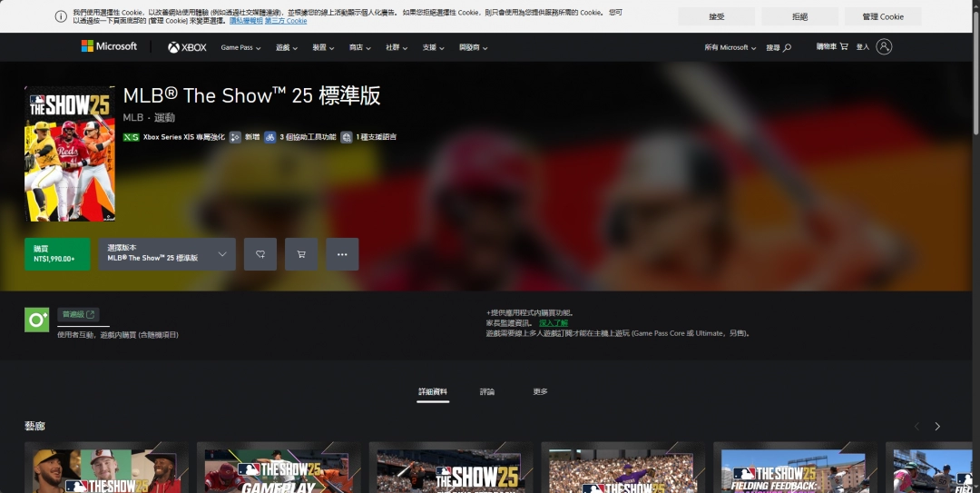This screenshot has width=980, height=493.
Task: Click the 新增 new-release badge icon
Action: click(235, 137)
